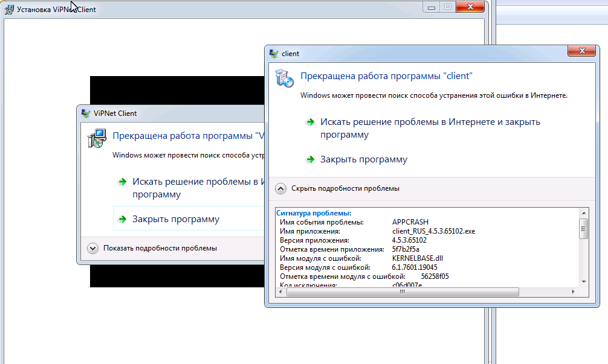
Task: Click the Версия приложения label
Action: pos(314,240)
